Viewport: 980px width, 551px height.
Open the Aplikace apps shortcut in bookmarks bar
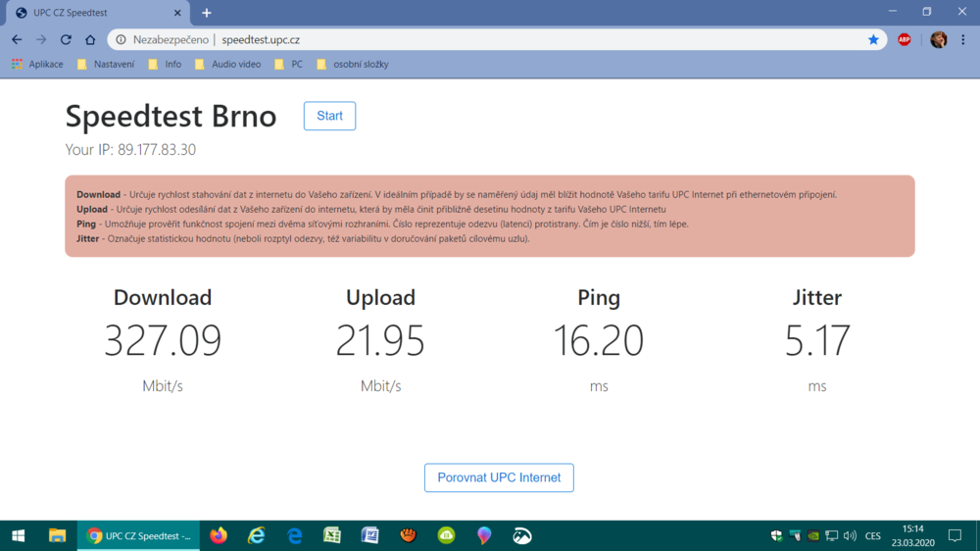click(37, 65)
